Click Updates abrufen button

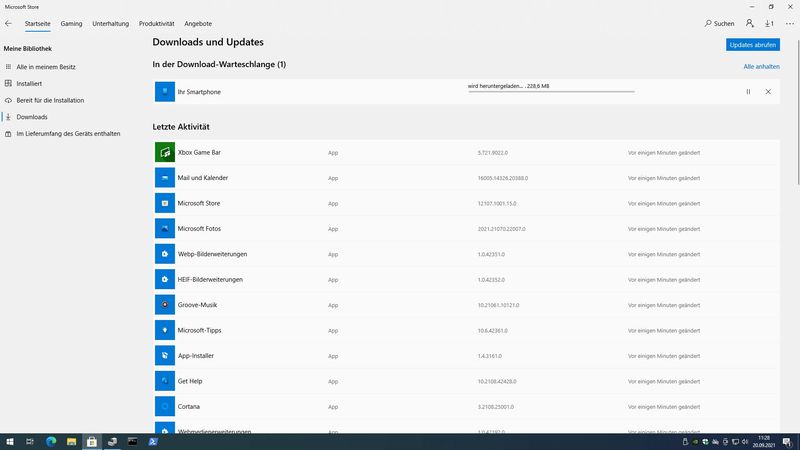[753, 45]
